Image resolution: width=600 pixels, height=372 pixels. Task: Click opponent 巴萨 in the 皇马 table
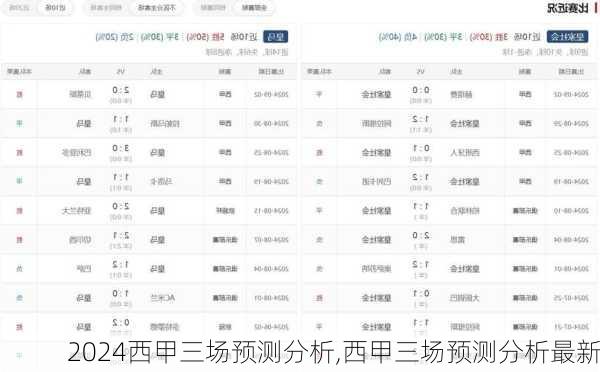[x=84, y=269]
